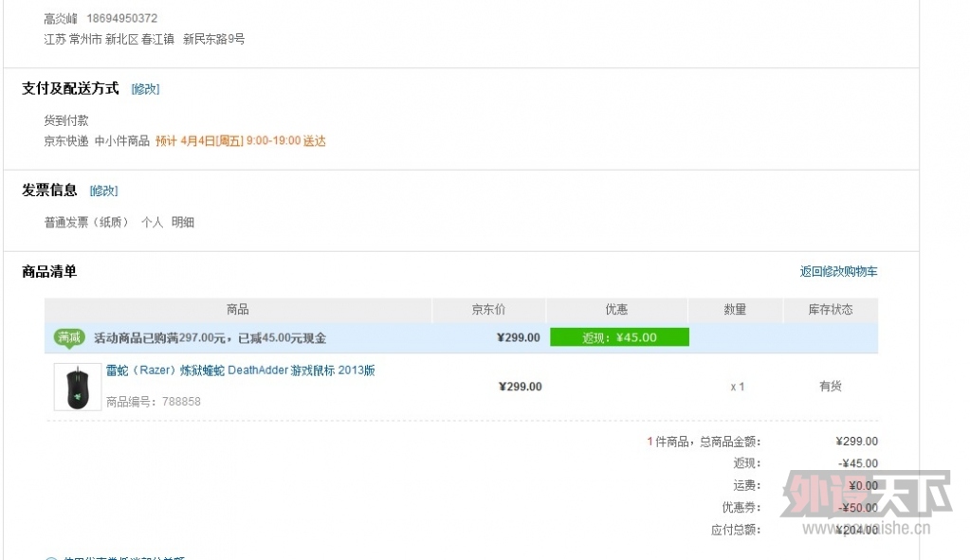Image resolution: width=970 pixels, height=560 pixels.
Task: Click the Razer mouse product thumbnail
Action: pos(78,387)
